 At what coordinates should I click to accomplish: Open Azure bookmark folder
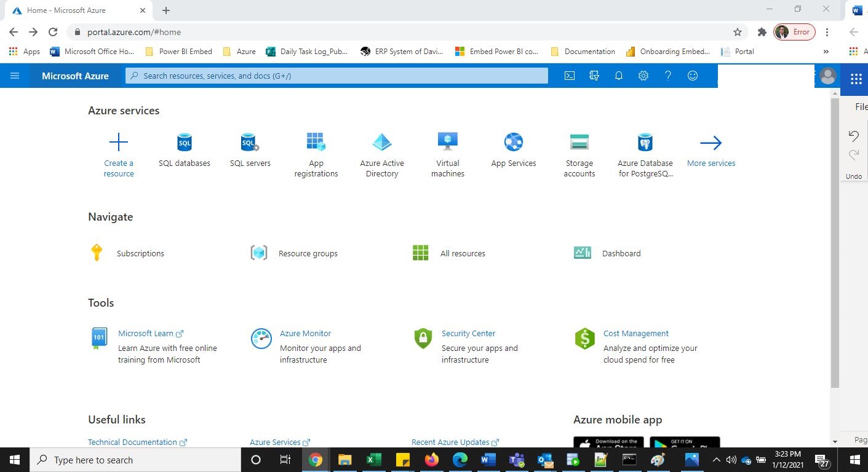click(x=239, y=52)
